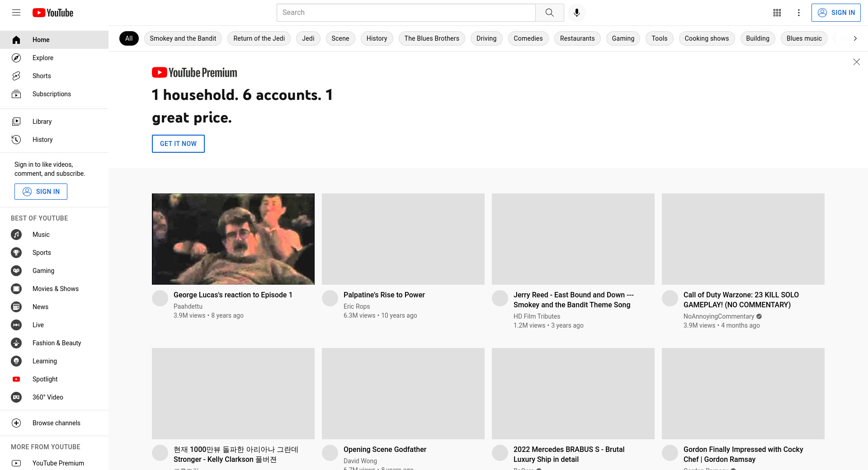Visit HD Film Tributes channel
Viewport: 868px width, 470px height.
tap(537, 316)
